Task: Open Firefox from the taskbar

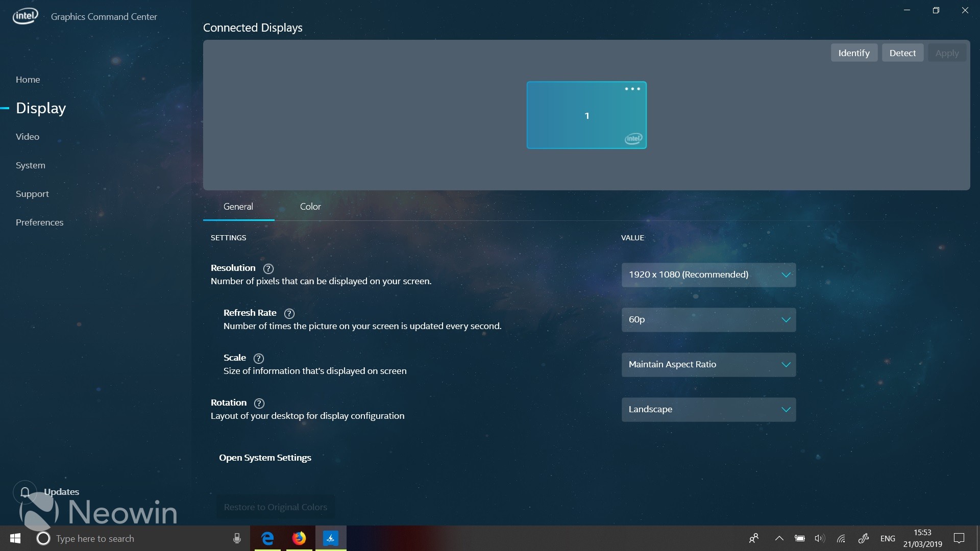Action: 299,538
